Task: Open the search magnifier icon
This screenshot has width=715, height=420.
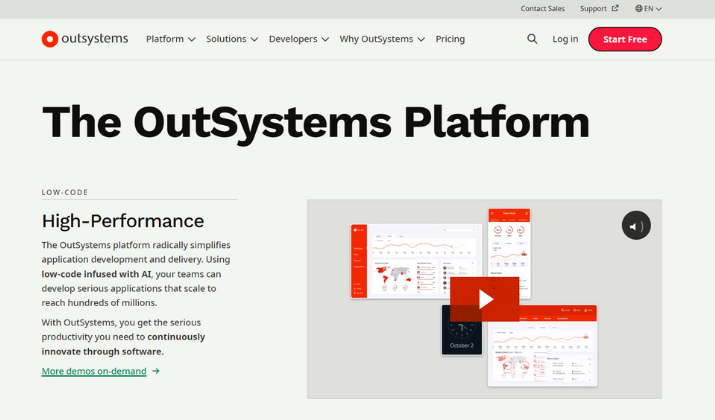Action: click(x=532, y=39)
